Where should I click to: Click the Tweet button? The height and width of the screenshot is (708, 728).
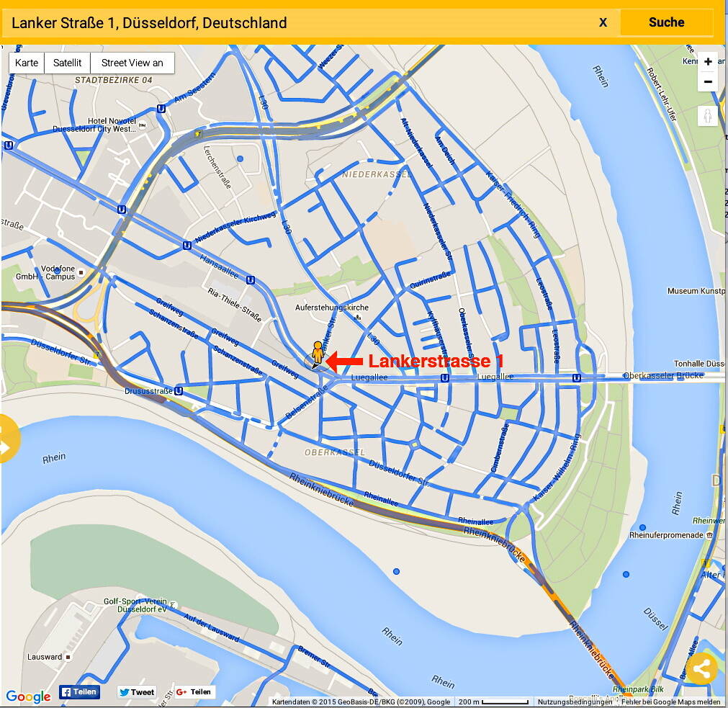pos(137,692)
